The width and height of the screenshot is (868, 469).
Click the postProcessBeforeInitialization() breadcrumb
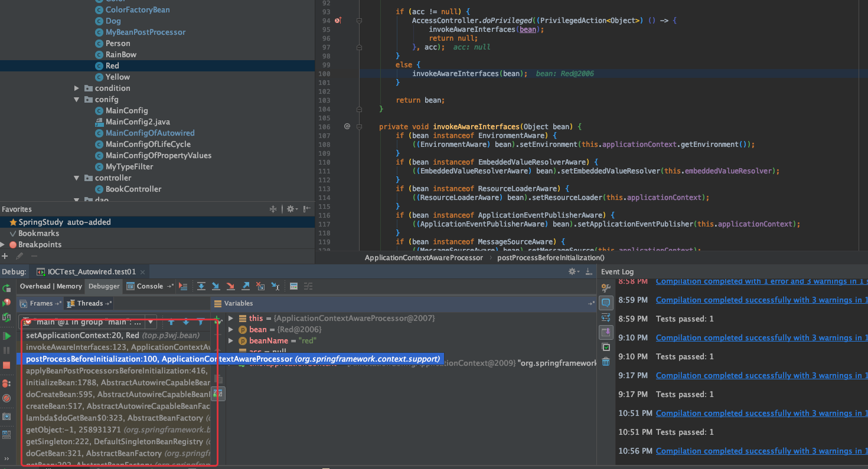click(x=551, y=257)
